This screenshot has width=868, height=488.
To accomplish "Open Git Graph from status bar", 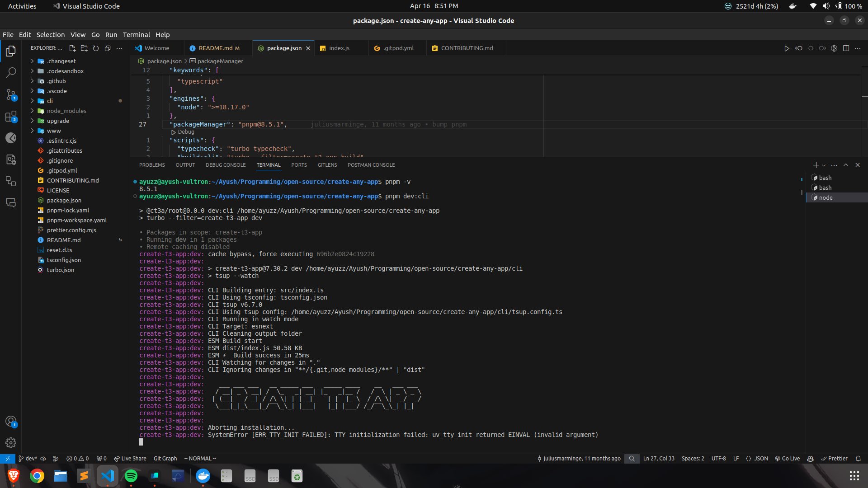I will (x=165, y=458).
